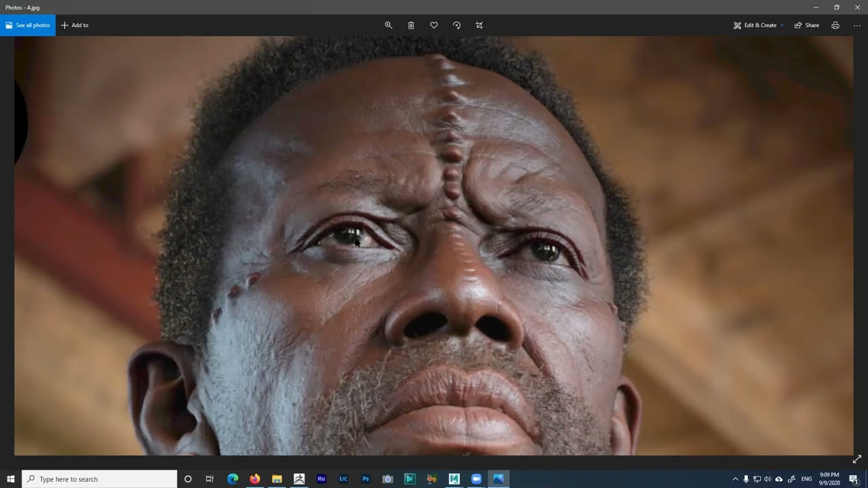Open the clock showing 9:09 PM
This screenshot has height=488, width=868.
829,479
